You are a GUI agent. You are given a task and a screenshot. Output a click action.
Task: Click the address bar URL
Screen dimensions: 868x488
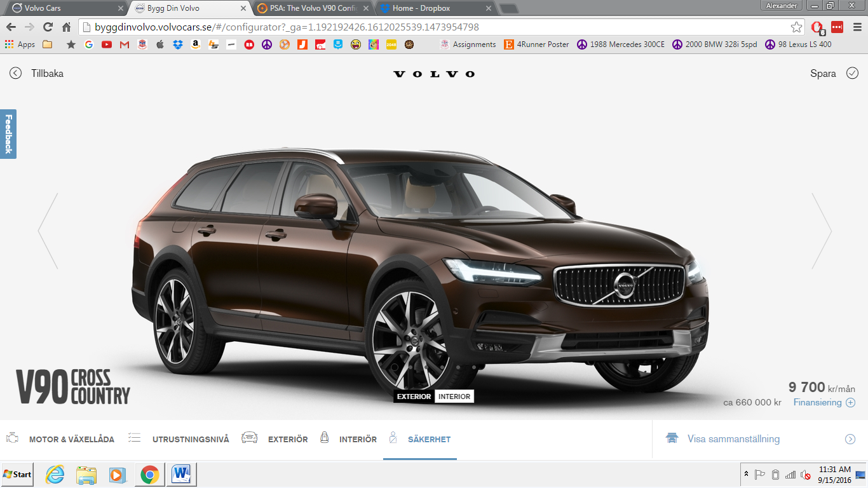click(x=287, y=27)
